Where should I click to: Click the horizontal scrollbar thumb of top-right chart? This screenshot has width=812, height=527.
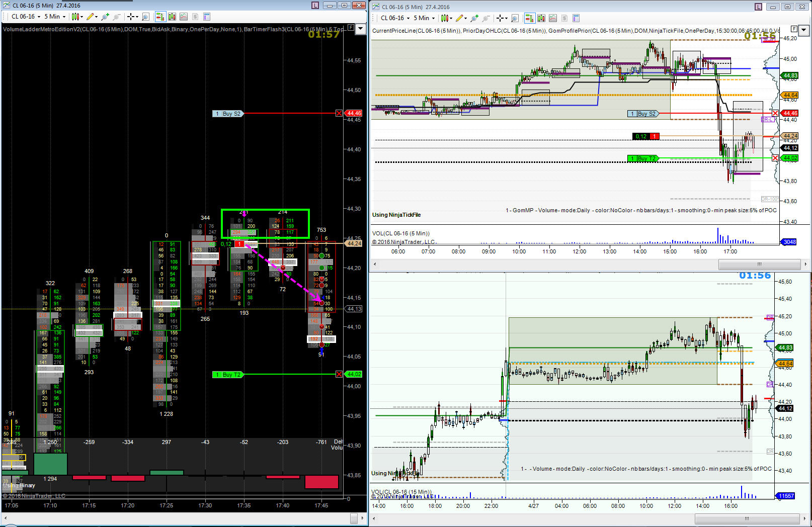[x=759, y=264]
